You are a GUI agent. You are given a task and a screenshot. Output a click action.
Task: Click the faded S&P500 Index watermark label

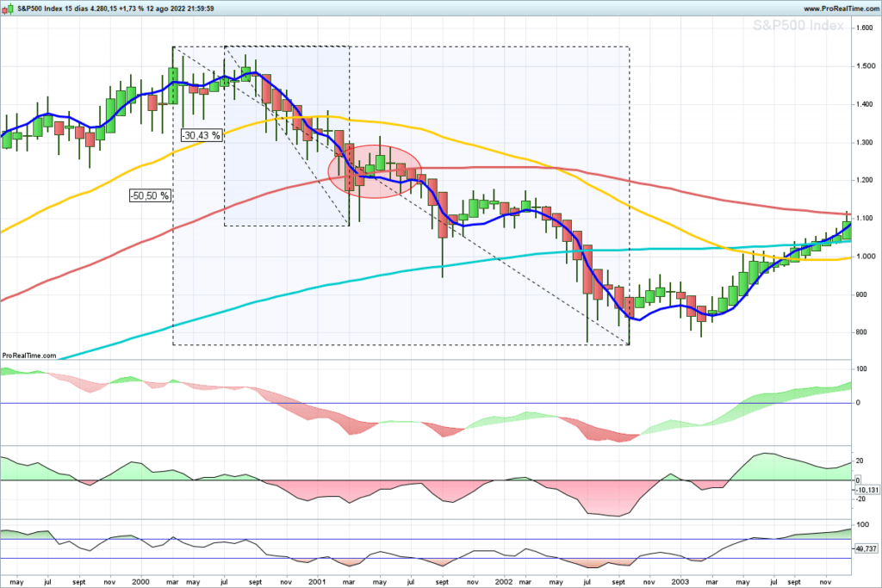point(798,25)
